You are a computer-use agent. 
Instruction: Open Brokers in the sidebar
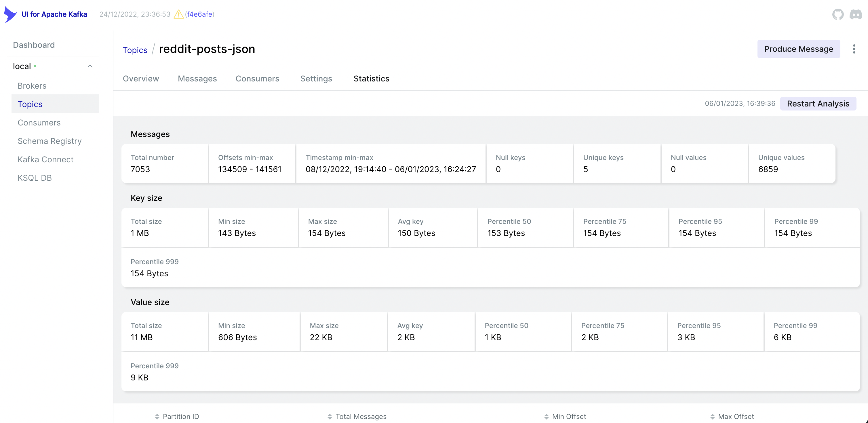coord(32,85)
